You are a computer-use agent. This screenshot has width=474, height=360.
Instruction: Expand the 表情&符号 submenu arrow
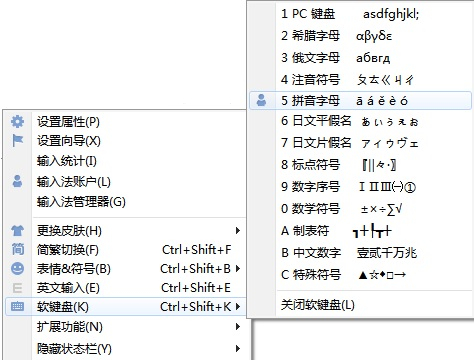click(238, 268)
